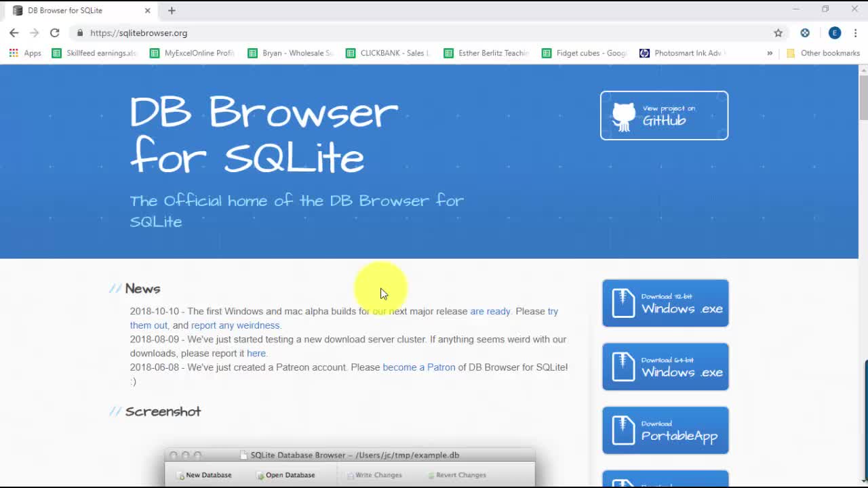Viewport: 868px width, 488px height.
Task: Open the Other bookmarks folder
Action: pyautogui.click(x=823, y=53)
